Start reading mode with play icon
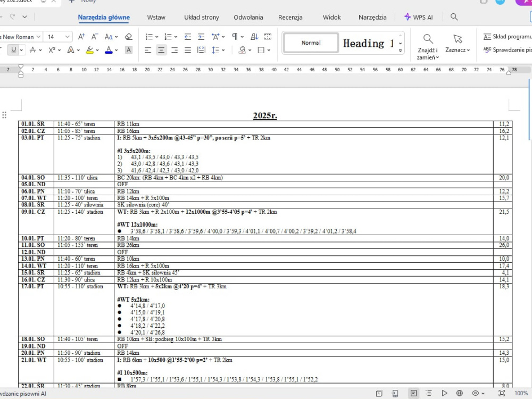The width and height of the screenshot is (532, 399). (444, 393)
